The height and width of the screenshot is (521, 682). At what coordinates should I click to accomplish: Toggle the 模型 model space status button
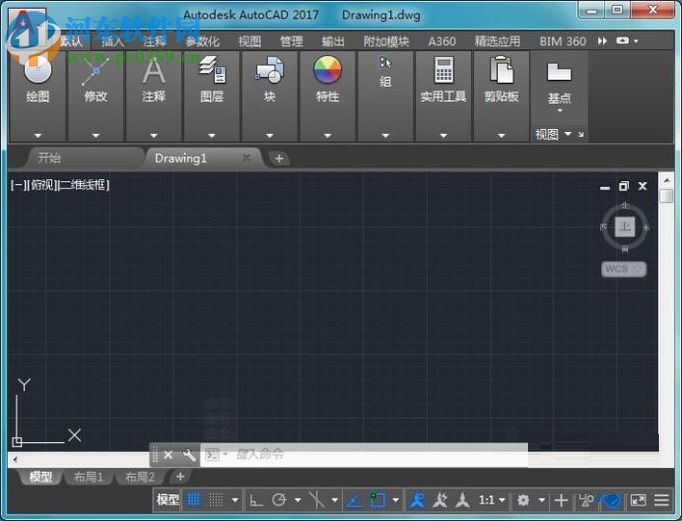(x=168, y=500)
